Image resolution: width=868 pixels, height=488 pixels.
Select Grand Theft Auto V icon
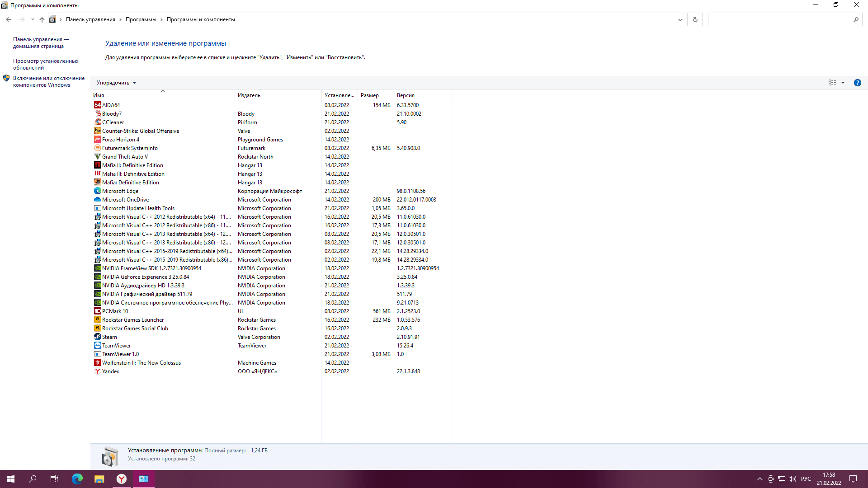click(97, 156)
